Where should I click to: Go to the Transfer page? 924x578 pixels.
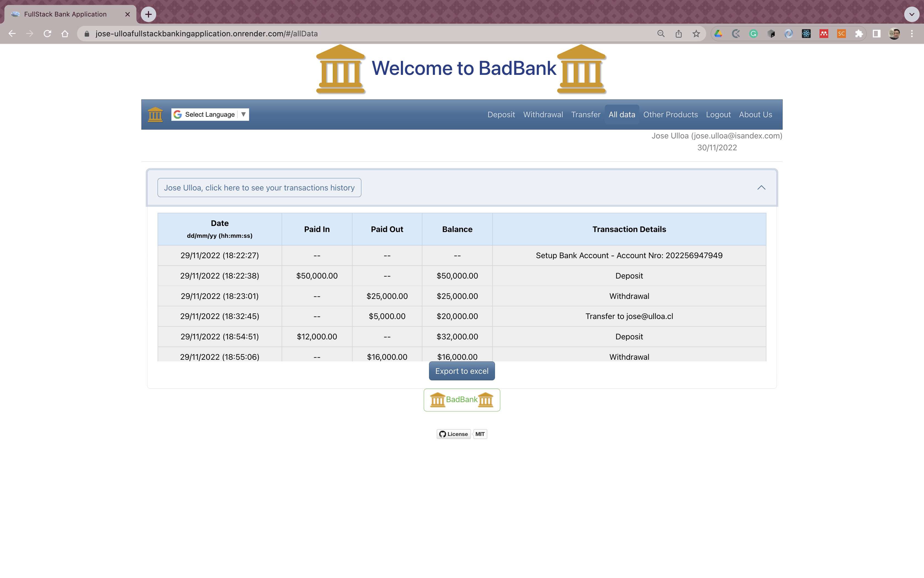(x=586, y=114)
